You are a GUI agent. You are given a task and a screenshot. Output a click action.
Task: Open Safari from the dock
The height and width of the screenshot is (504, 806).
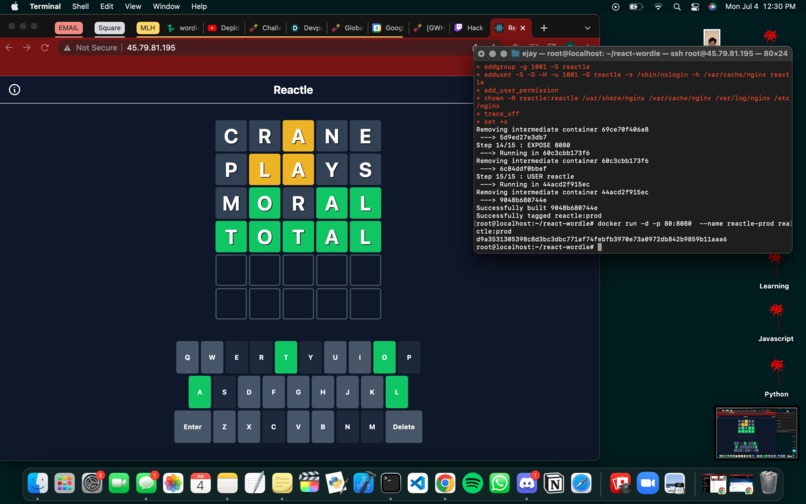pos(581,483)
